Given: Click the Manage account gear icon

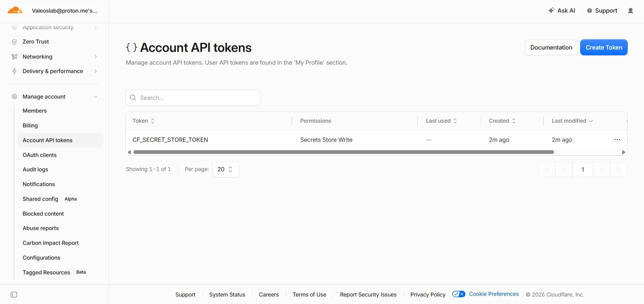Looking at the screenshot, I should click(14, 97).
